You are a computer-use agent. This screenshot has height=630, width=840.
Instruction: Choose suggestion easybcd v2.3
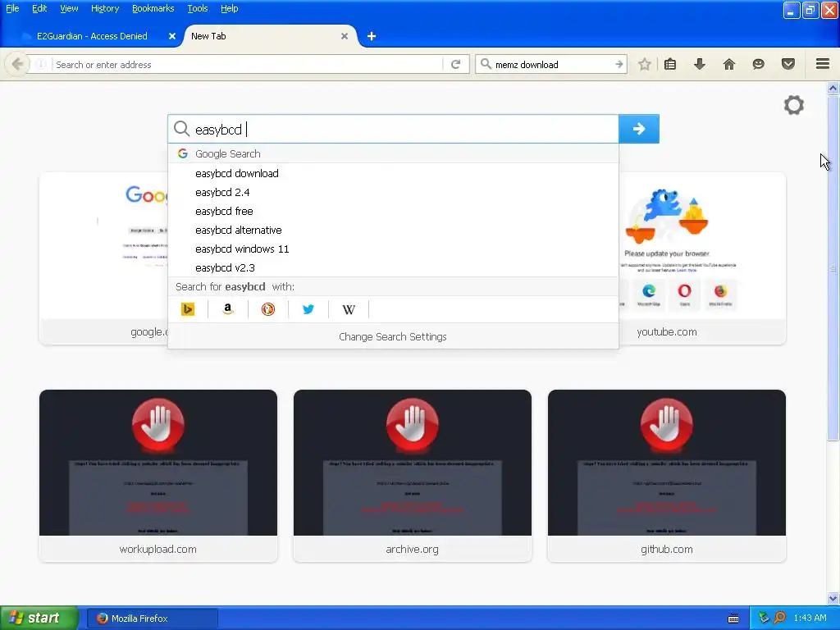pyautogui.click(x=393, y=267)
